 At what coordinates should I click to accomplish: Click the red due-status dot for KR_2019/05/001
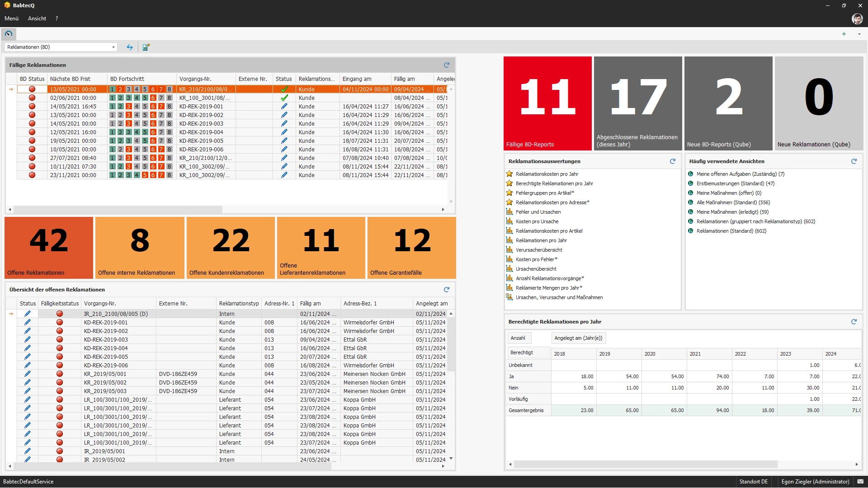60,374
